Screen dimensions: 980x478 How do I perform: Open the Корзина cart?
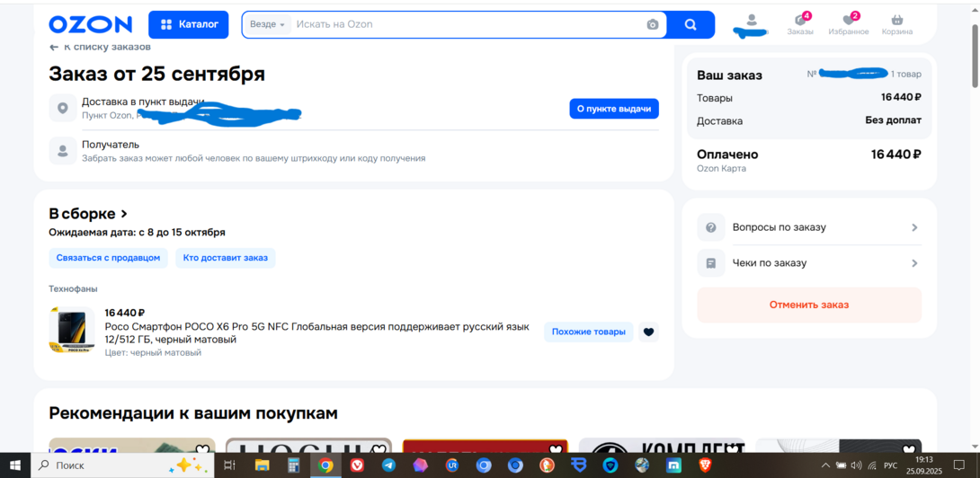click(897, 24)
